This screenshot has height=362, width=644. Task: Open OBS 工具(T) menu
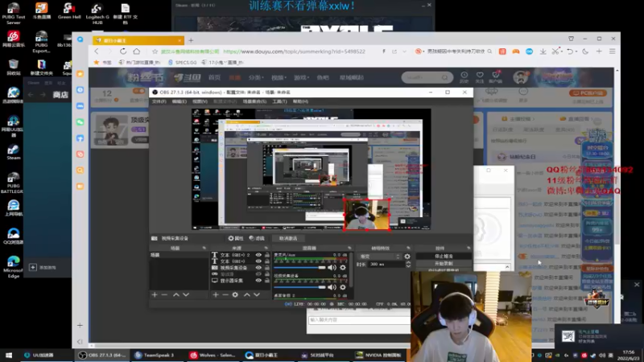pyautogui.click(x=279, y=101)
